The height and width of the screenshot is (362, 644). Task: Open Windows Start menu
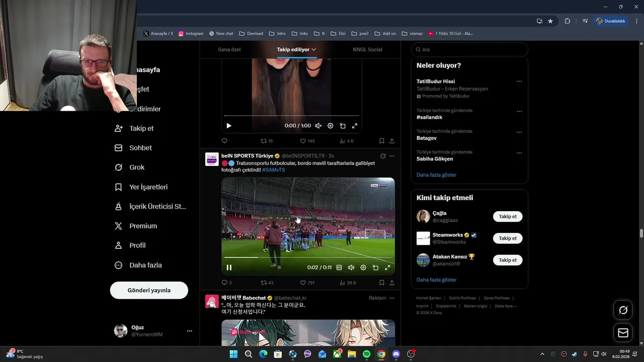click(x=233, y=354)
